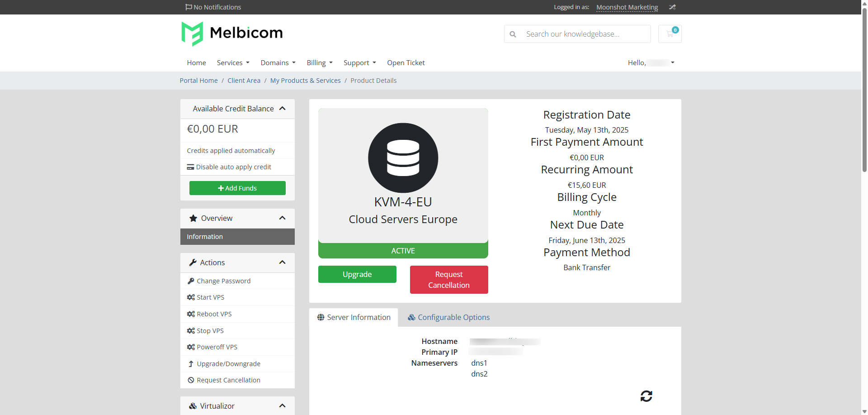
Task: Click the red Request Cancellation button
Action: pyautogui.click(x=449, y=280)
